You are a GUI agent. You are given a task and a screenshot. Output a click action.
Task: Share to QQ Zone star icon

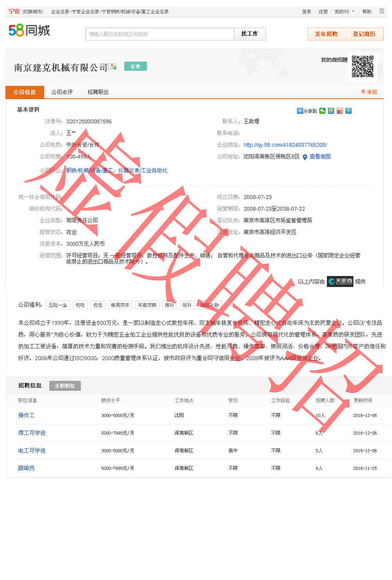click(x=331, y=111)
